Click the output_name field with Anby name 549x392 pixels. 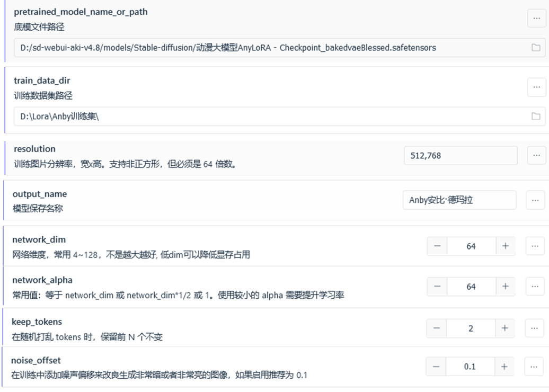coord(459,200)
